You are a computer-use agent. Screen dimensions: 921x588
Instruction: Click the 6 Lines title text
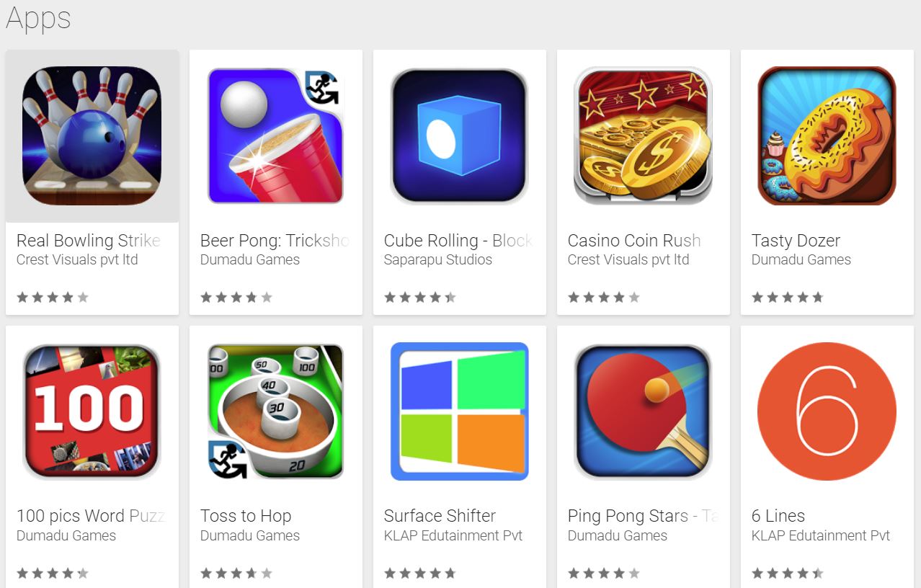[778, 516]
